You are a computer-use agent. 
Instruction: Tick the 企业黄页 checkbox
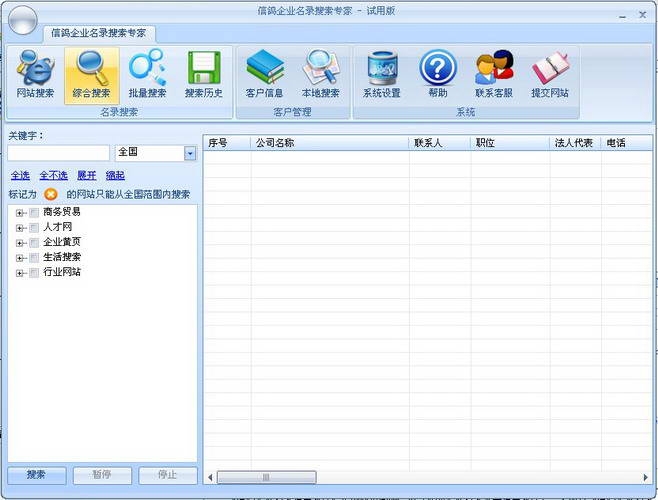pos(34,243)
